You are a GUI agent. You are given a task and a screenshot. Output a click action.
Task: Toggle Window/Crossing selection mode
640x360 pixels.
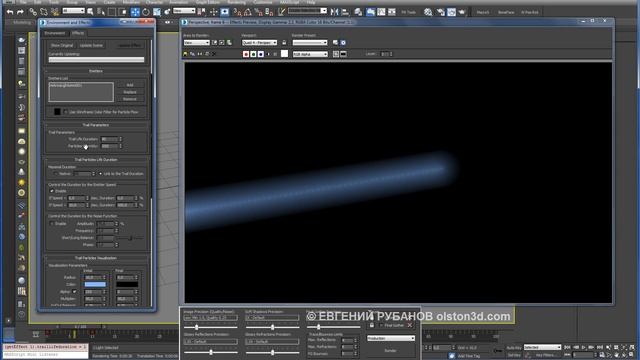coord(122,12)
